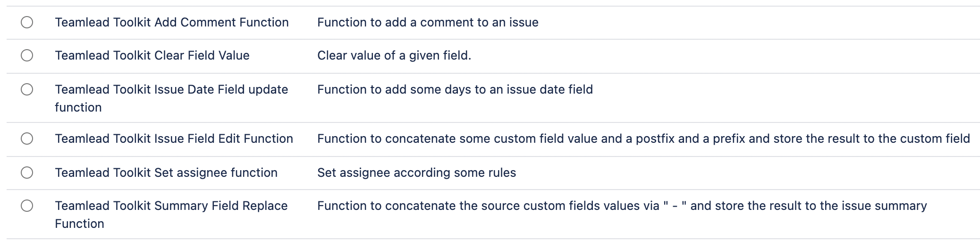Click the description about concatenating postfix and prefix
Screen dimensions: 980x243
point(643,139)
